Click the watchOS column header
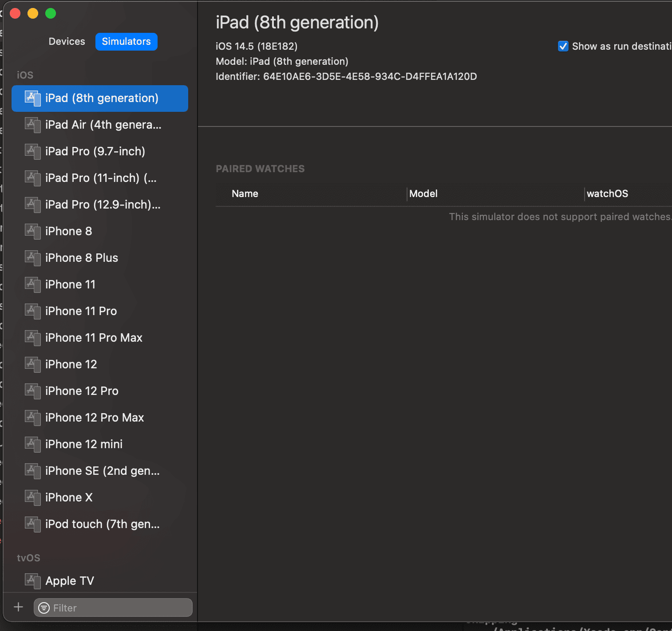Image resolution: width=672 pixels, height=631 pixels. click(x=607, y=194)
